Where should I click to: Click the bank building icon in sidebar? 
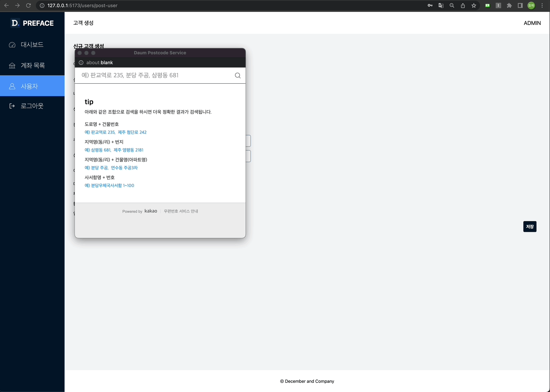pos(12,66)
